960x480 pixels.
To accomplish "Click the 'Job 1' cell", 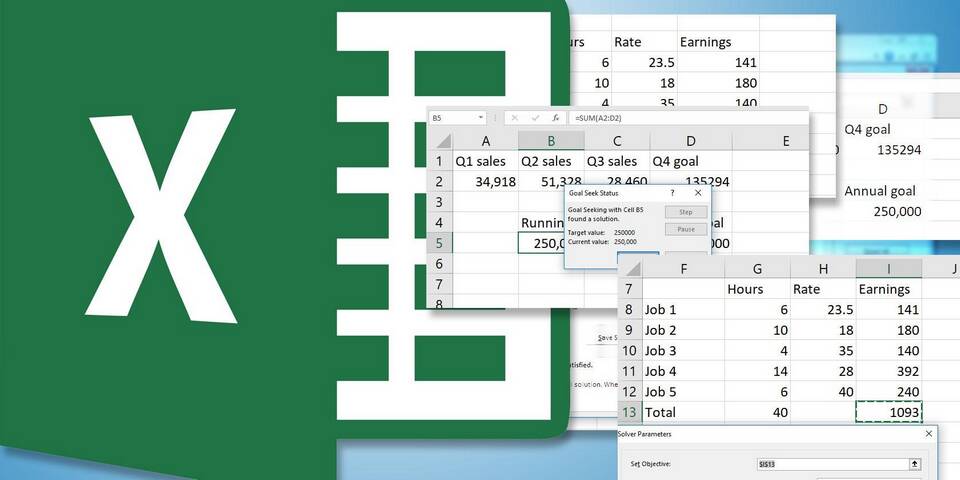I will 683,310.
